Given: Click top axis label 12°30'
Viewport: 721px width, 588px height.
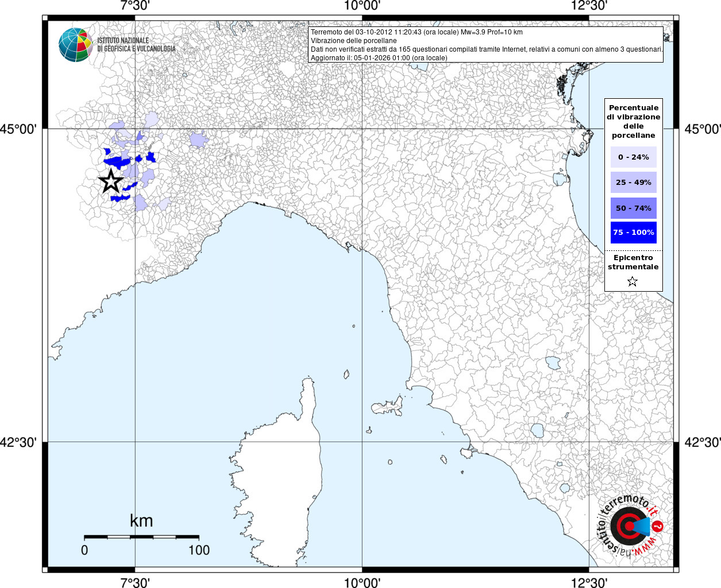Looking at the screenshot, I should (x=589, y=6).
